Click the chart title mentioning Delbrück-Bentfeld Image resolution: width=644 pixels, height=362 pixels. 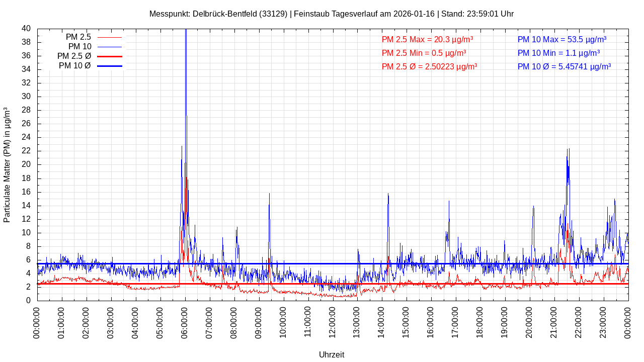click(331, 14)
